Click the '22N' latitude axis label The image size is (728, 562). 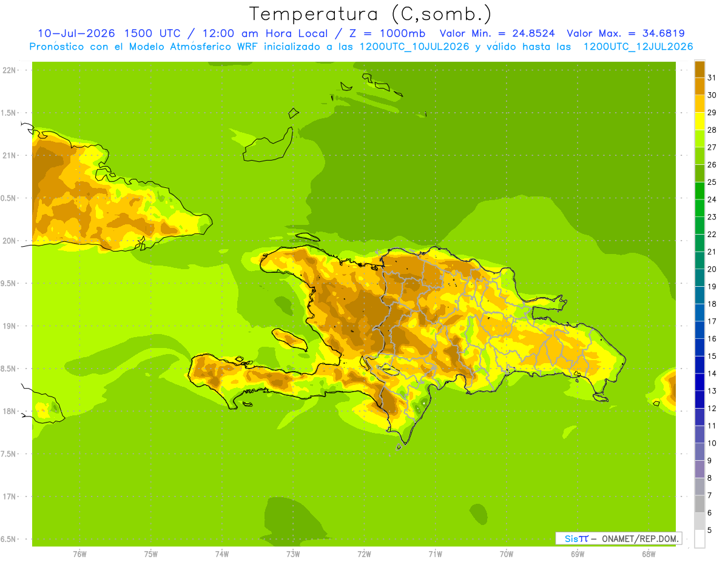pos(9,70)
